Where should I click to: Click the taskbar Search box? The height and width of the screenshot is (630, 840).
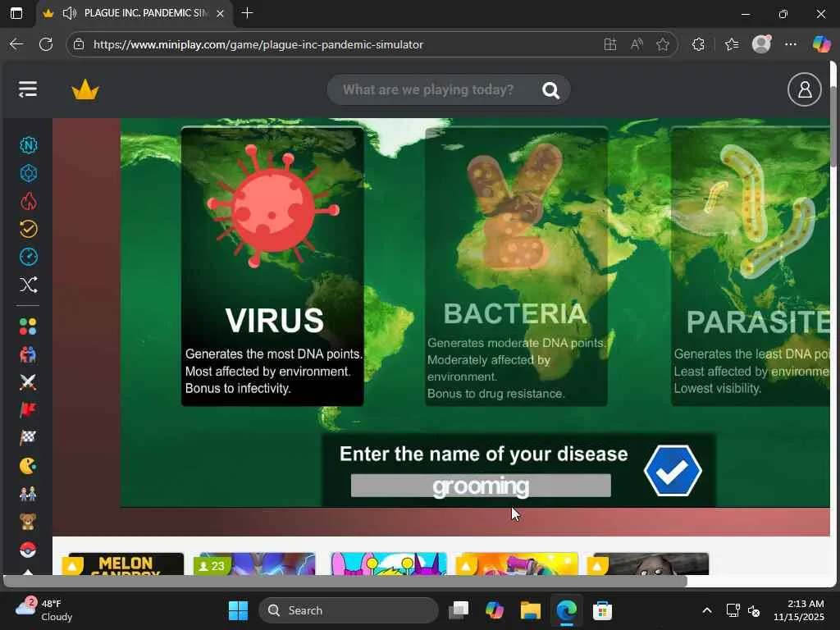point(349,610)
